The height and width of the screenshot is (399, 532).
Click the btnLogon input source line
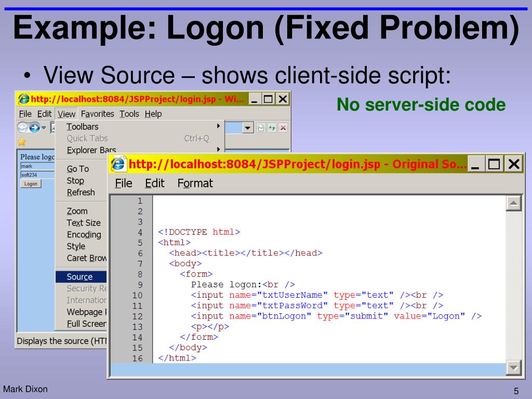[336, 316]
